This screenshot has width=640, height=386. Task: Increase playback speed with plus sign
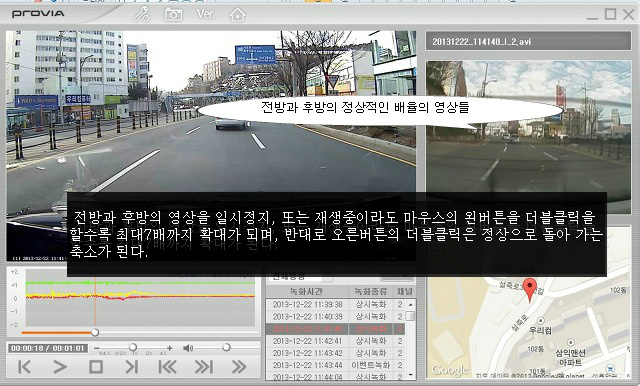[x=169, y=348]
